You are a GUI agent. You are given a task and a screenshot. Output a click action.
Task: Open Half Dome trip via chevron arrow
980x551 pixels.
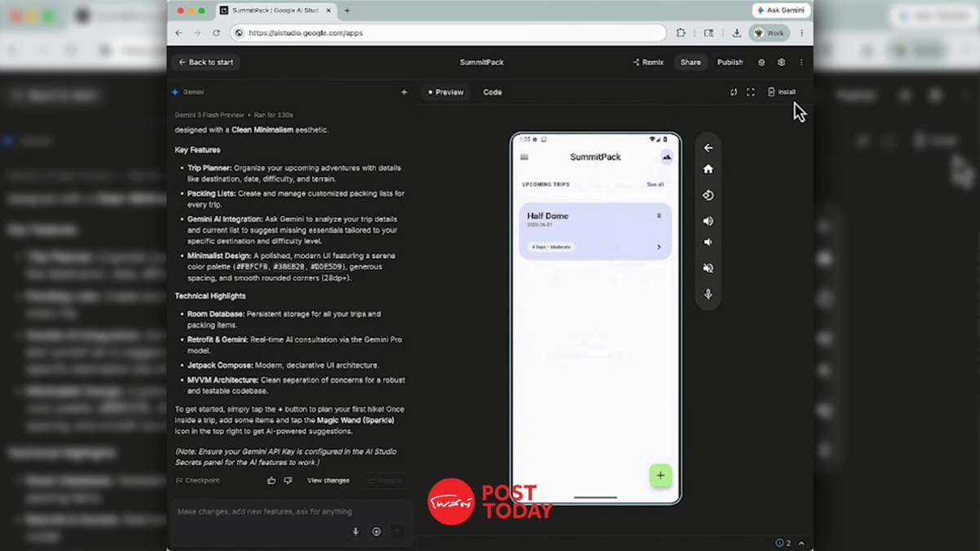(659, 247)
